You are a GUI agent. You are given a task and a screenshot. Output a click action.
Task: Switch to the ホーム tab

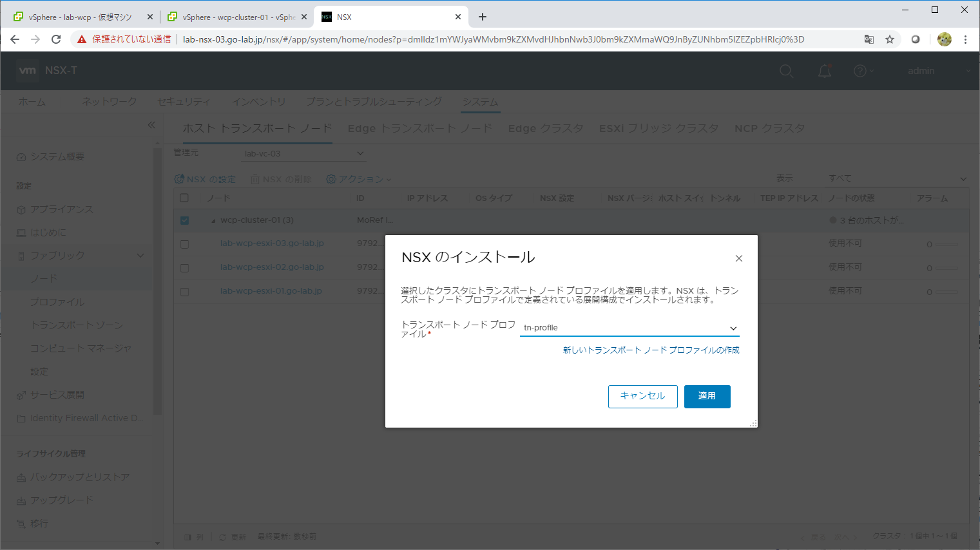click(32, 102)
